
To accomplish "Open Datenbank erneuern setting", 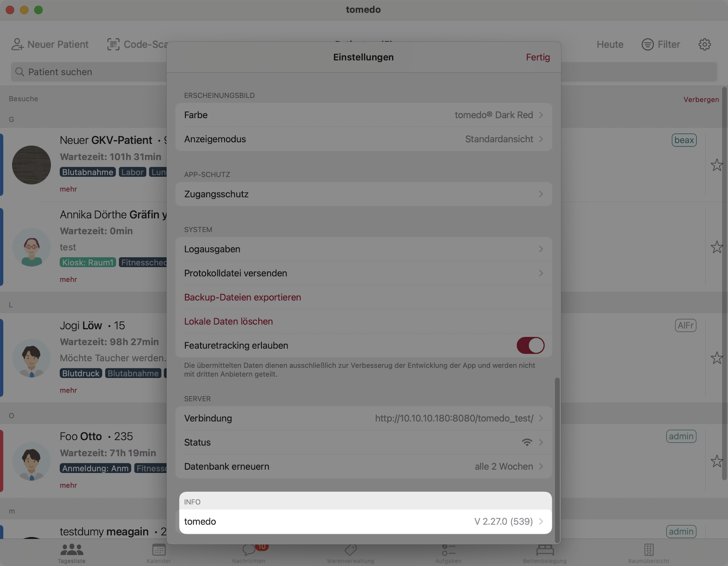I will pos(364,466).
